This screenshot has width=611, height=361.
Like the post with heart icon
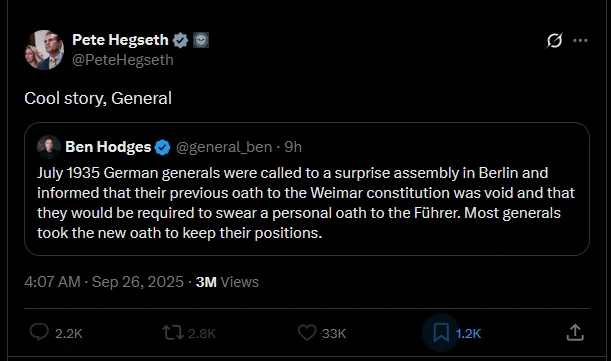pos(307,333)
